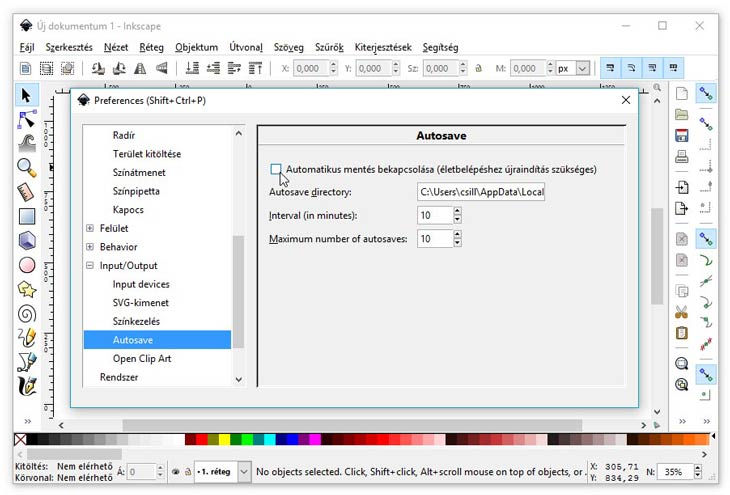Screen dimensions: 730x495
Task: Expand the Felület tree node
Action: click(90, 229)
